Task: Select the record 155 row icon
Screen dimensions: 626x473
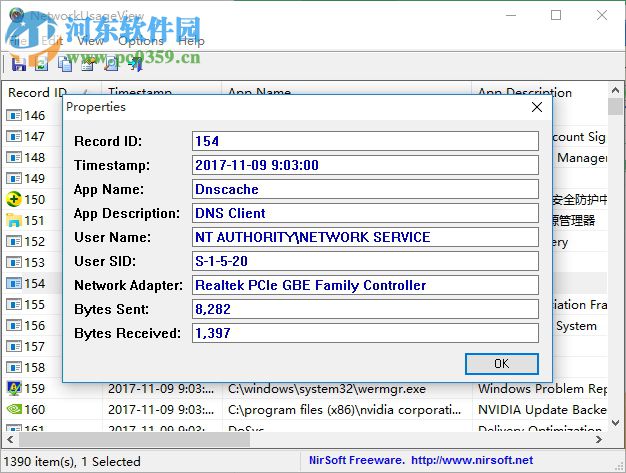Action: pos(14,305)
